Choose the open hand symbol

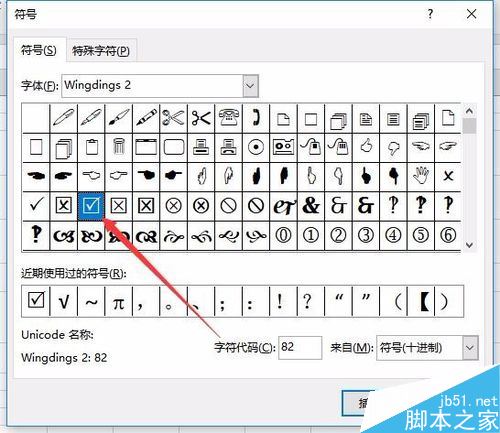[421, 176]
